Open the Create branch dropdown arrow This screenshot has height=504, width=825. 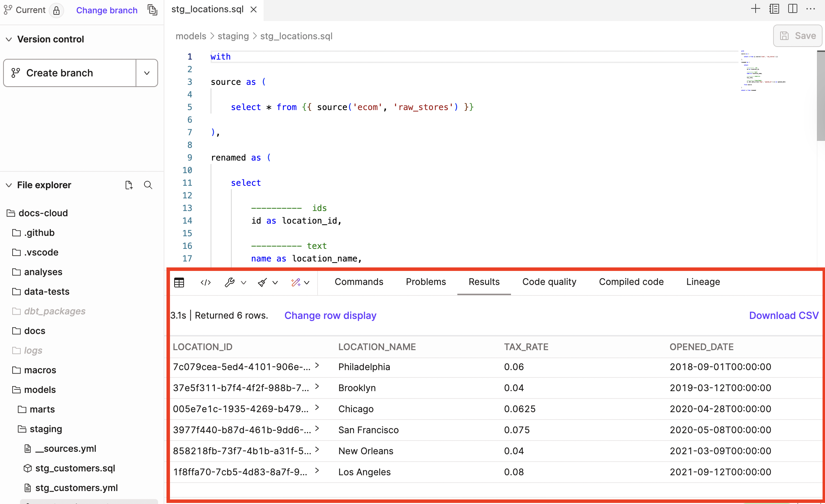click(x=146, y=73)
